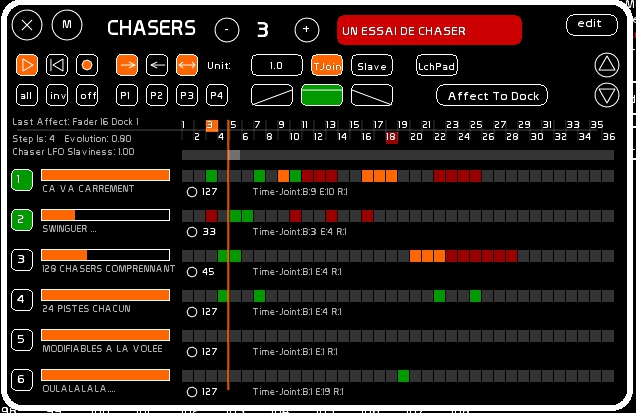
Task: Select preset P1
Action: click(127, 95)
